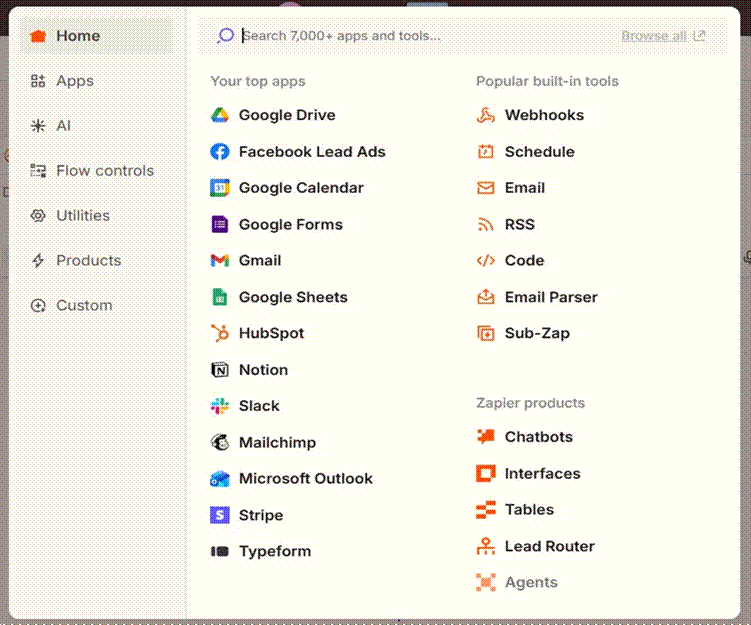Click the Google Forms purple icon
Viewport: 751px width, 625px height.
pos(220,224)
